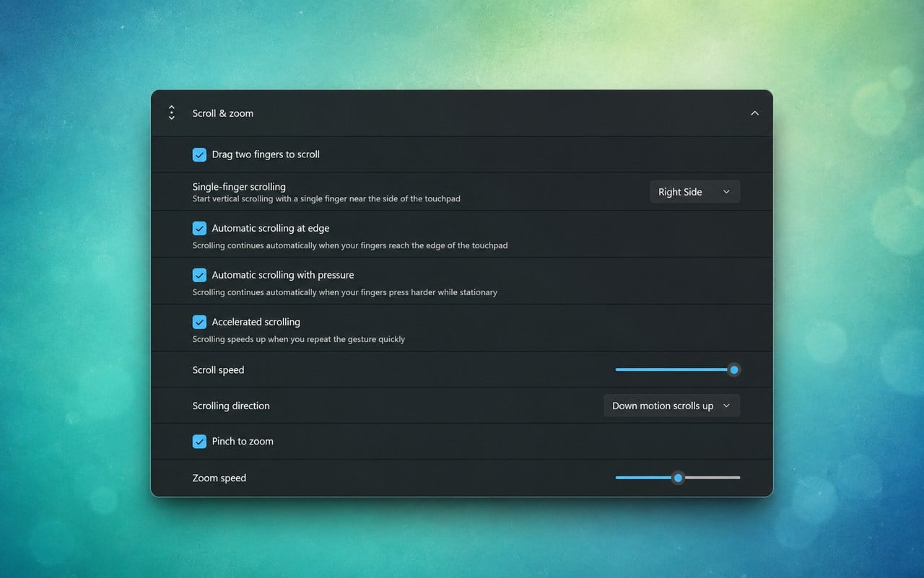Uncheck Drag two fingers to scroll
This screenshot has height=578, width=924.
coord(199,154)
